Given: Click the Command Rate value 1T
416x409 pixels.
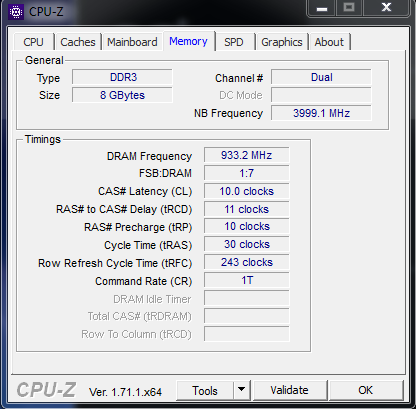Looking at the screenshot, I should tap(247, 280).
